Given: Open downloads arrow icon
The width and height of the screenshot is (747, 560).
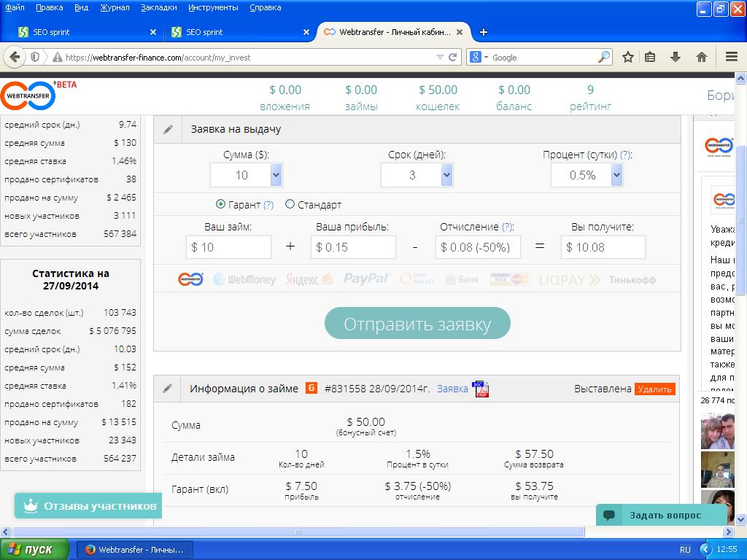Looking at the screenshot, I should click(675, 57).
